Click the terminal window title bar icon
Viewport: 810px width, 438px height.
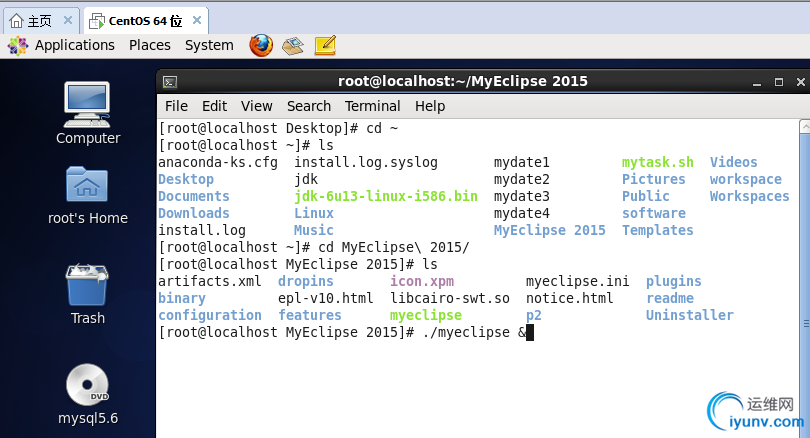pyautogui.click(x=170, y=82)
